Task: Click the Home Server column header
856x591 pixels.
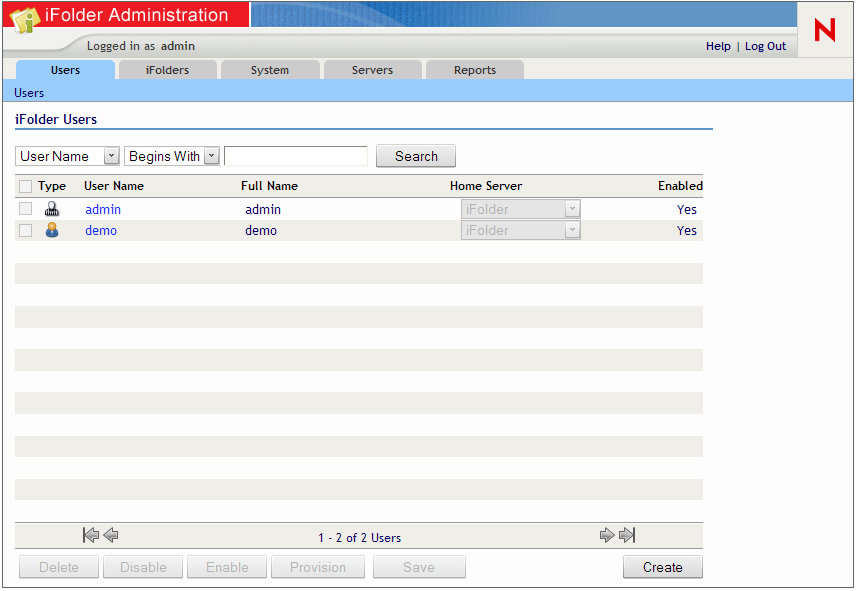Action: [x=486, y=186]
